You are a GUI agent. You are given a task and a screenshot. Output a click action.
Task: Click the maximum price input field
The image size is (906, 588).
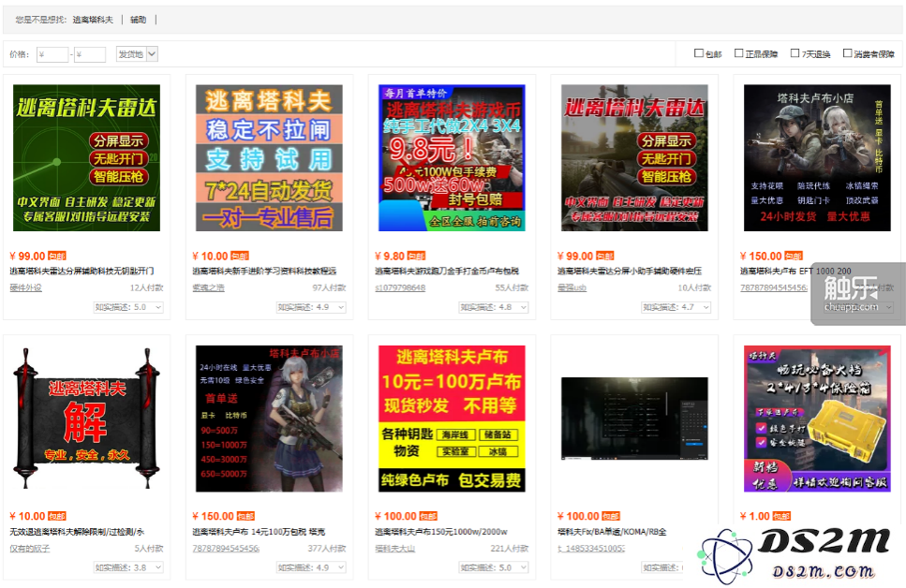tap(90, 54)
